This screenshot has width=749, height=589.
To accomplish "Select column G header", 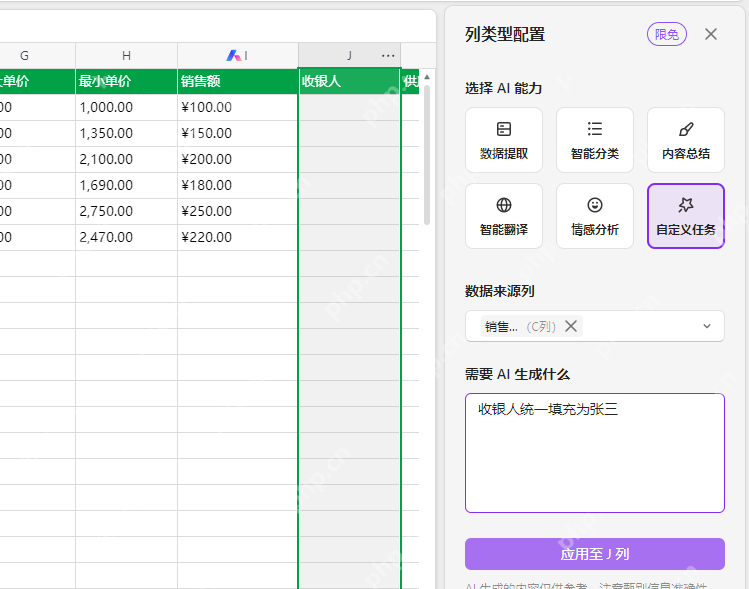I will pyautogui.click(x=24, y=56).
